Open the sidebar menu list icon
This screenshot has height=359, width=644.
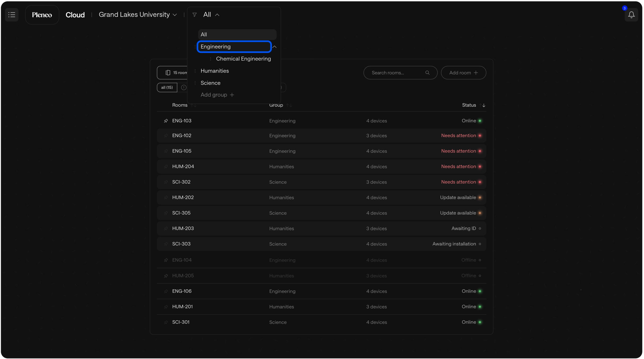pos(12,15)
